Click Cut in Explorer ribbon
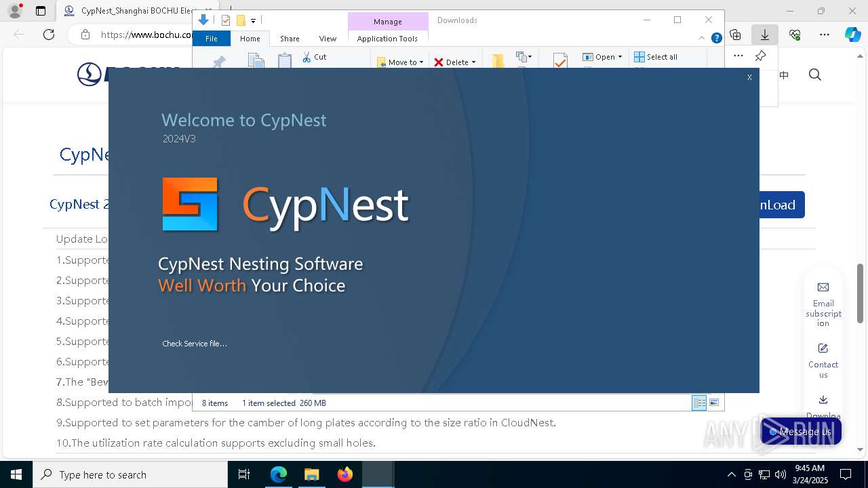Image resolution: width=868 pixels, height=488 pixels. pos(314,57)
